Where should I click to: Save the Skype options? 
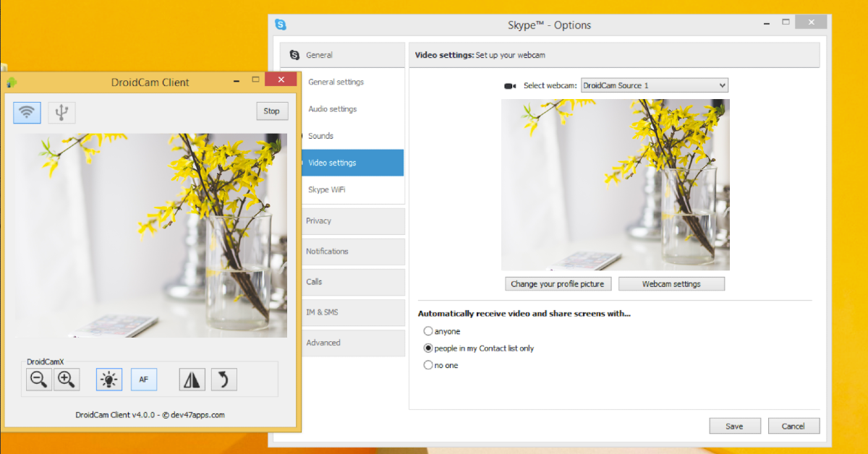tap(734, 427)
